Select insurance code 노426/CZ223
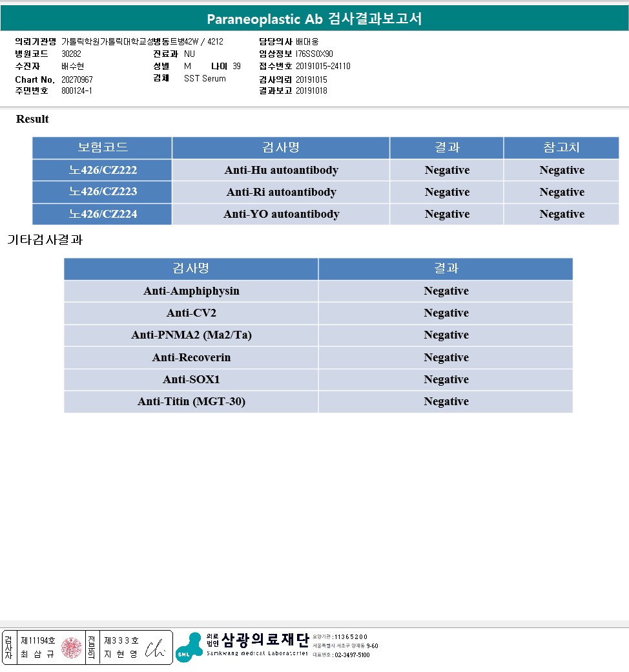 click(103, 191)
